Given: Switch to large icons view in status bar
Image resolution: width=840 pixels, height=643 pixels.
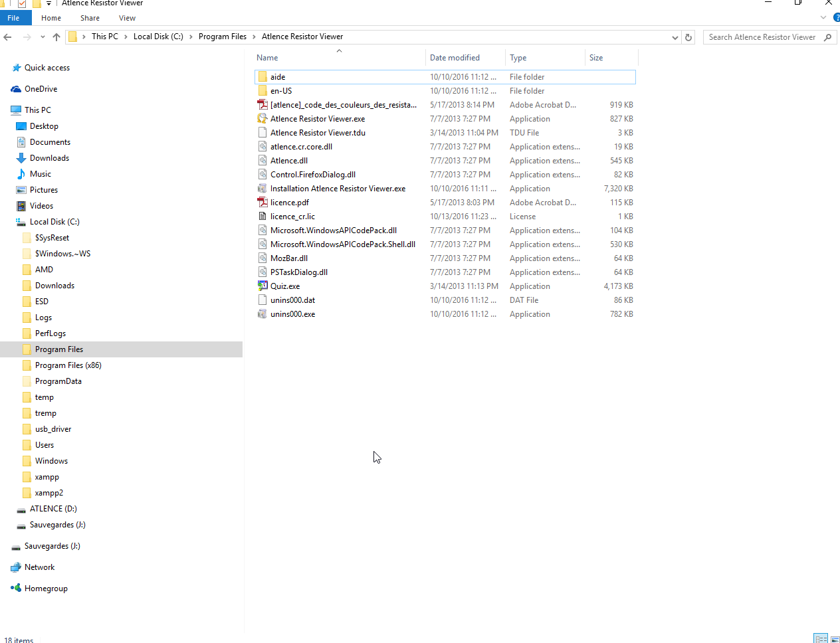Looking at the screenshot, I should click(x=835, y=639).
